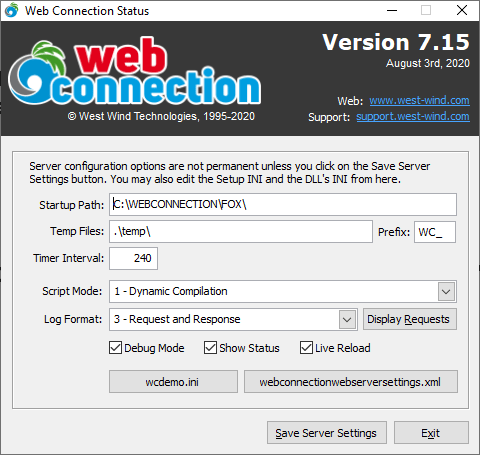The image size is (480, 455).
Task: Select the Dynamic Compilation combo box
Action: [283, 292]
